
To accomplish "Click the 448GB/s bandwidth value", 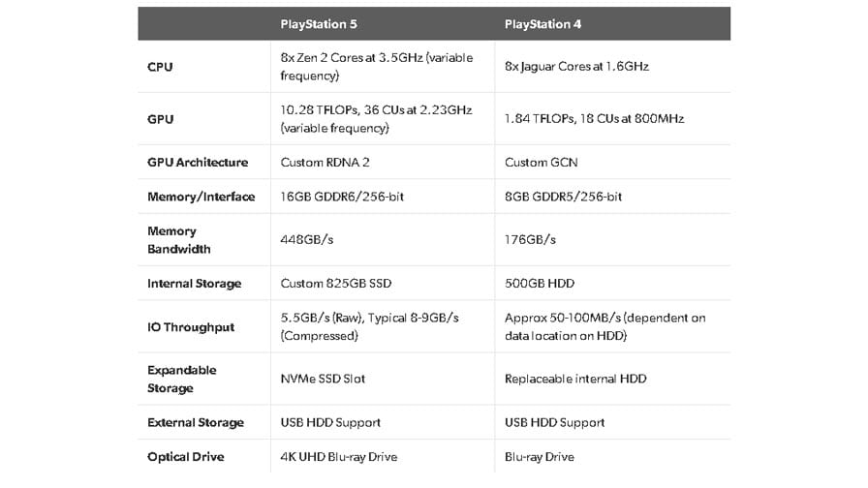I will point(307,239).
